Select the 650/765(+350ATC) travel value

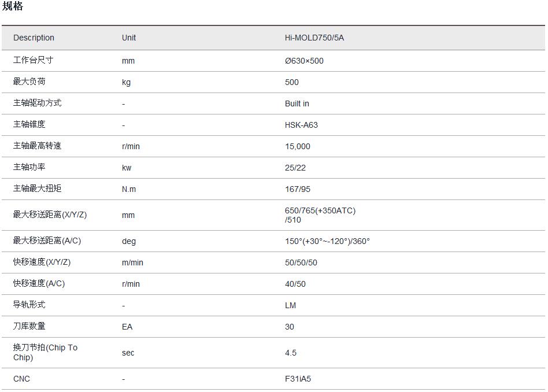pos(320,210)
